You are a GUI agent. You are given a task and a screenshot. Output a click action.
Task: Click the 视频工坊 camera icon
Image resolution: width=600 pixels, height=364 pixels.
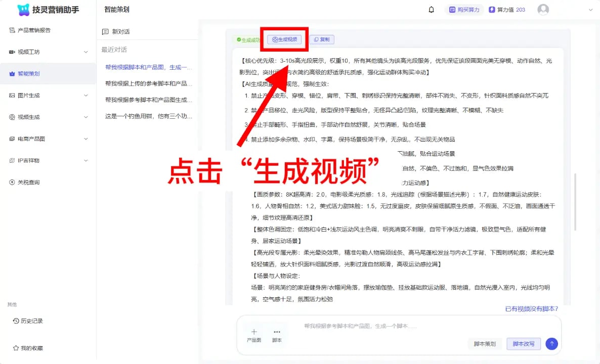(x=12, y=52)
